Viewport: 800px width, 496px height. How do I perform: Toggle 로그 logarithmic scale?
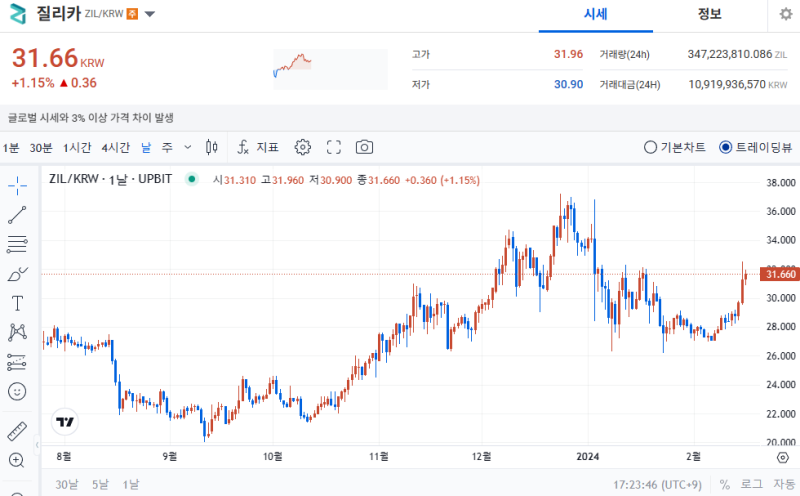coord(752,484)
